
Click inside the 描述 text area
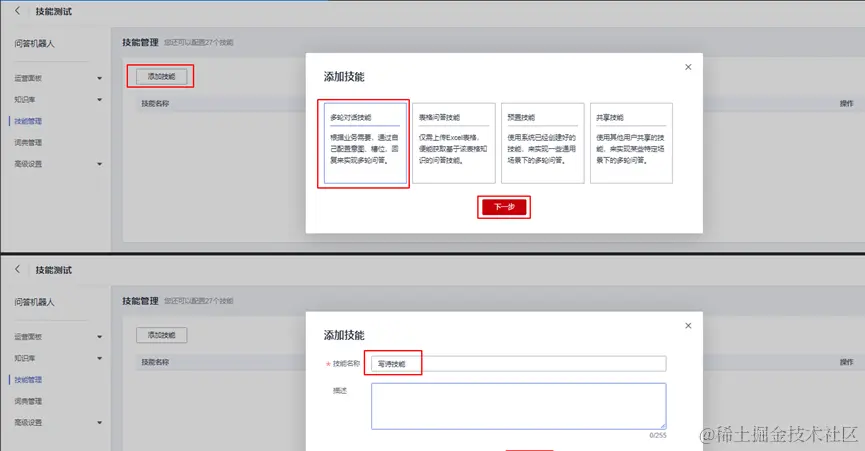(x=519, y=406)
